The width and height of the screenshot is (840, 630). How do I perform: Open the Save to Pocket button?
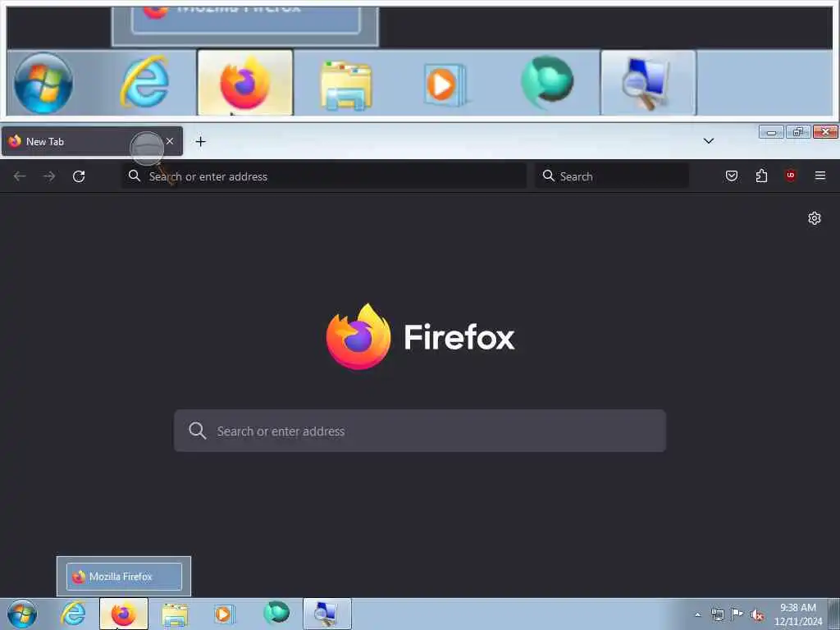732,176
